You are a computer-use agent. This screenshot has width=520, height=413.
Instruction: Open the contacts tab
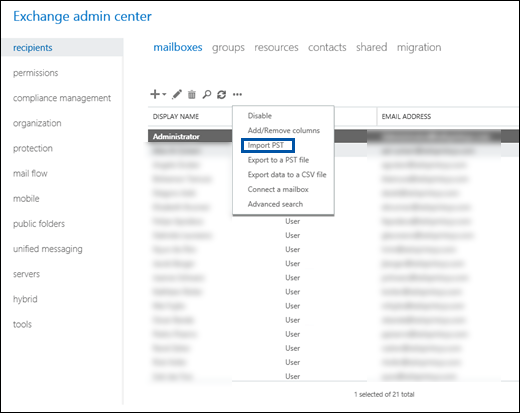(x=327, y=47)
